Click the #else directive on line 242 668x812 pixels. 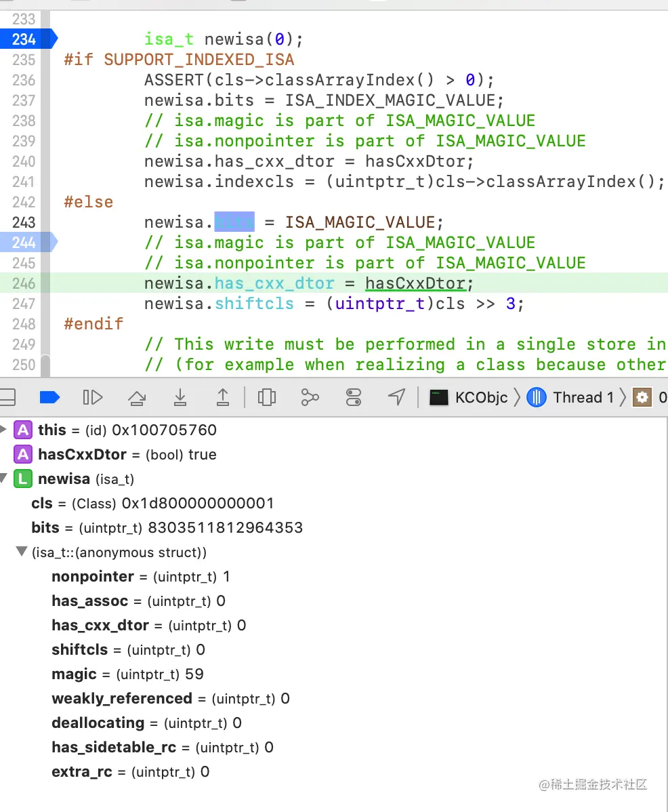89,202
